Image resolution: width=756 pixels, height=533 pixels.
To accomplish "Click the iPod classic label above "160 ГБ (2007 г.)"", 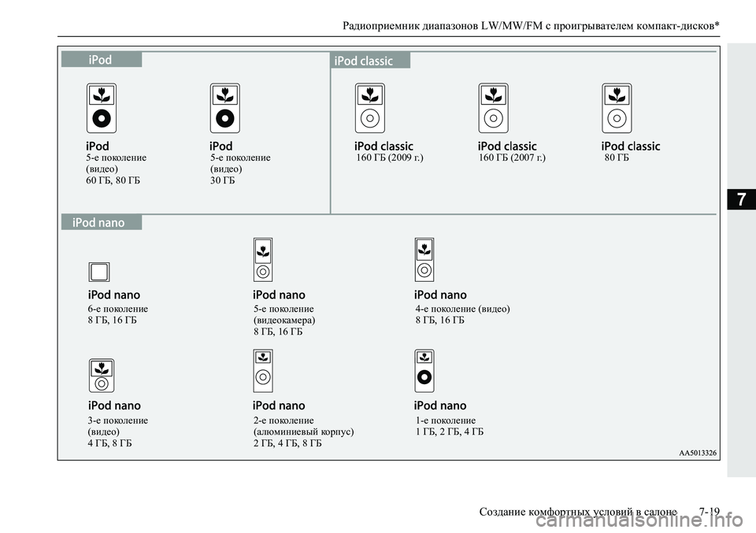I will (507, 146).
